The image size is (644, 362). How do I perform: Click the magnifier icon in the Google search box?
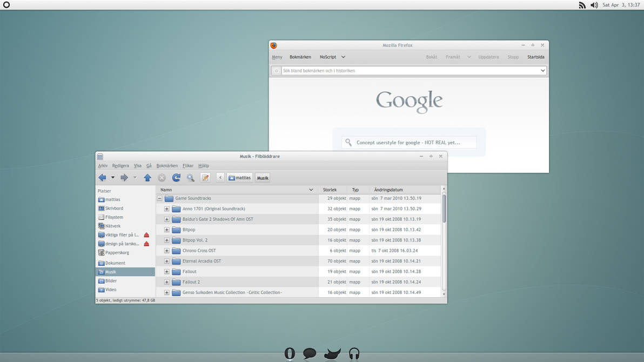click(348, 142)
